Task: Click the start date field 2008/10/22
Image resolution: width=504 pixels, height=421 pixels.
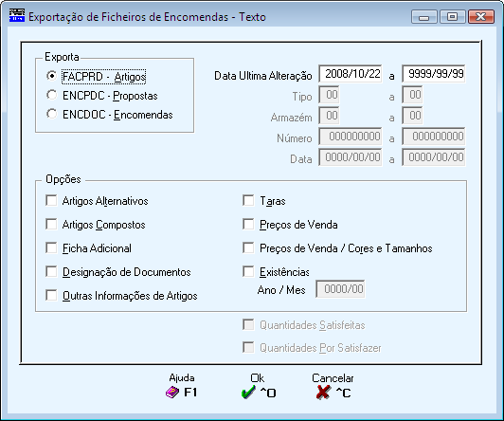Action: 351,74
